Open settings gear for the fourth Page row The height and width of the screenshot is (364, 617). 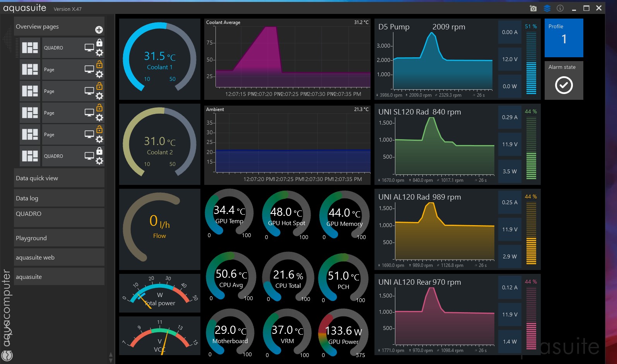coord(99,139)
